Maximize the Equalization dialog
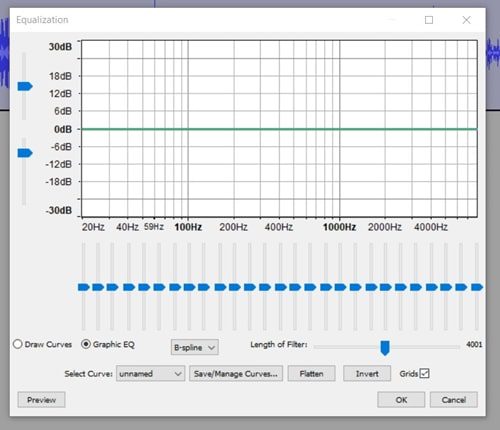Image resolution: width=500 pixels, height=430 pixels. point(429,20)
